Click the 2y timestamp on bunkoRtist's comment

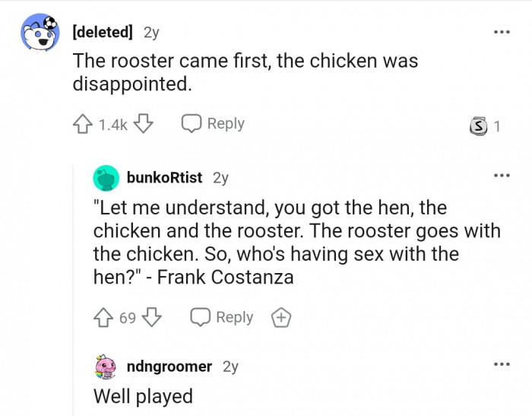tap(220, 177)
